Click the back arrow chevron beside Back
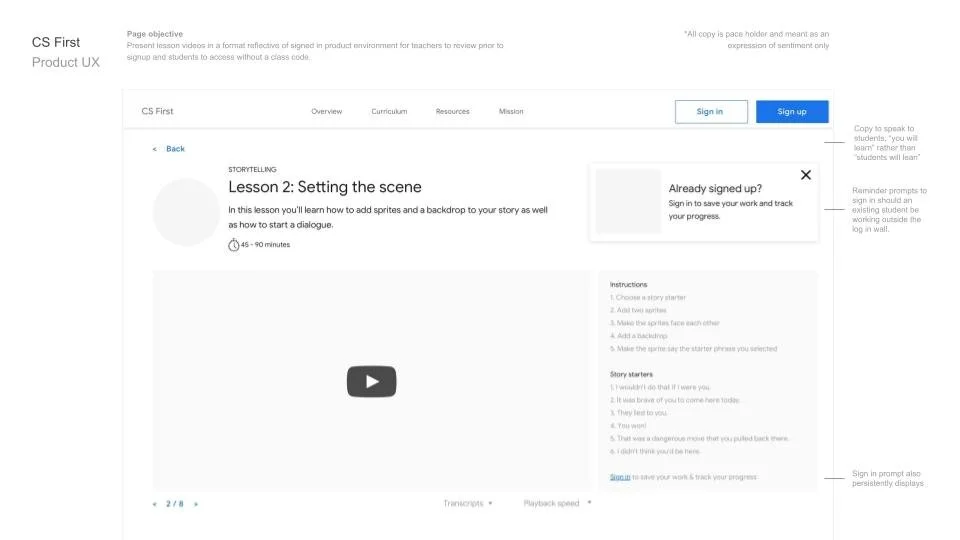The height and width of the screenshot is (540, 960). tap(154, 149)
